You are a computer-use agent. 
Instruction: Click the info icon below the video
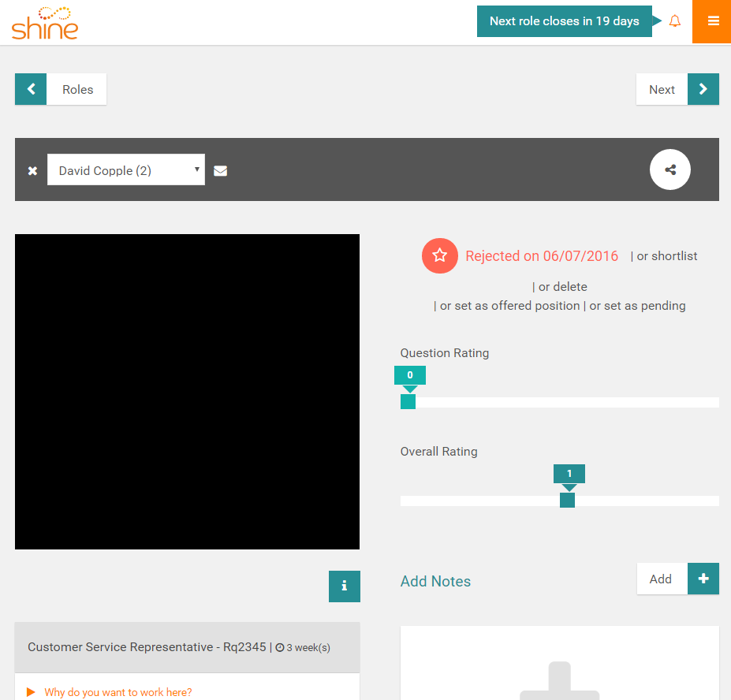tap(345, 586)
